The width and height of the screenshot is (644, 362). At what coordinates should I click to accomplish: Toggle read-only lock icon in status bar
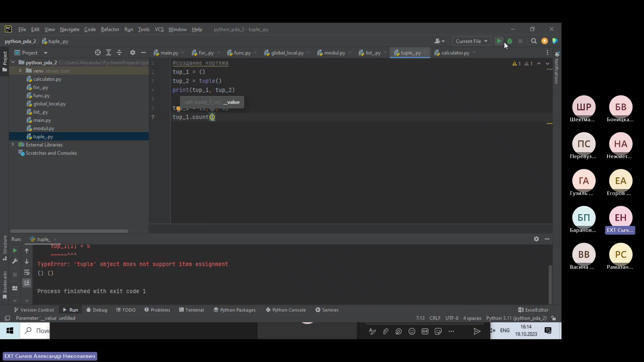point(554,318)
